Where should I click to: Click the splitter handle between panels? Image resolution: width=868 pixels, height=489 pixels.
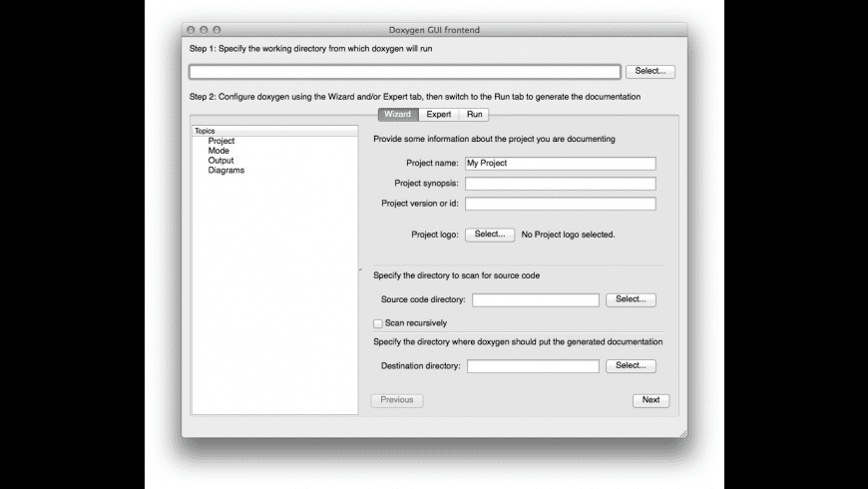(x=360, y=269)
